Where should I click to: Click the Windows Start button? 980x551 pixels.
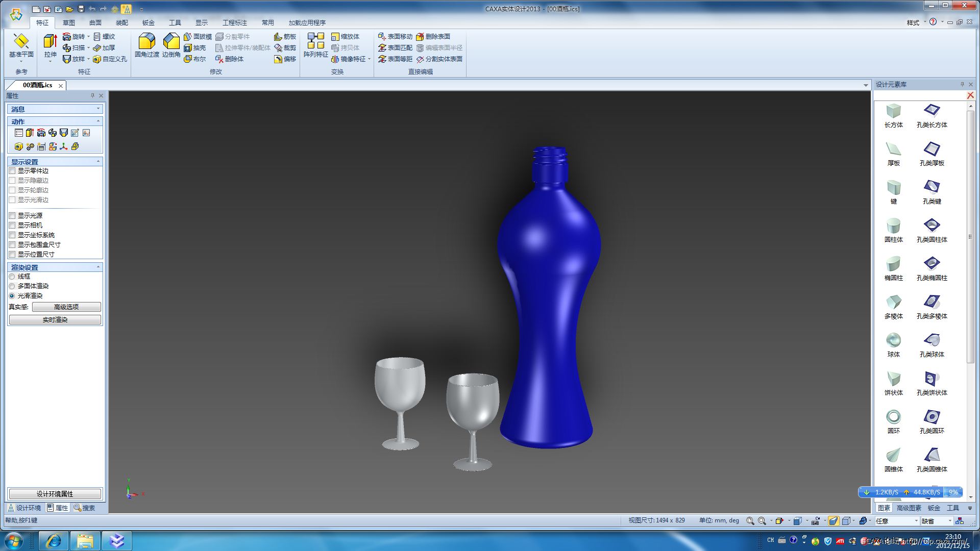[14, 541]
